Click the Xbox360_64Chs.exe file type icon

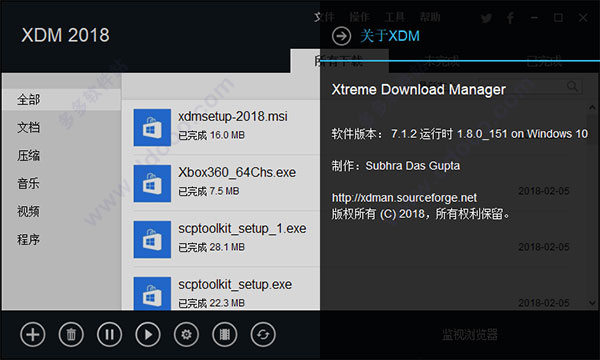(152, 184)
